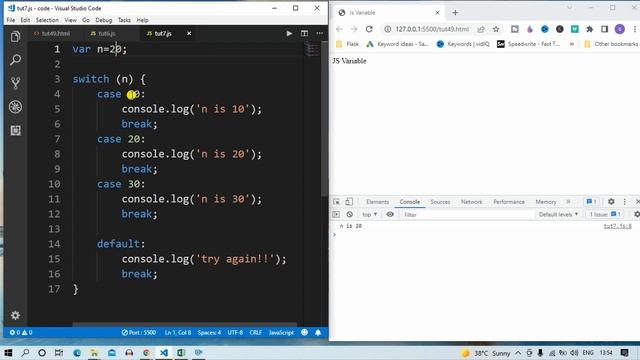Switch to the Memory DevTools tab

click(x=546, y=202)
